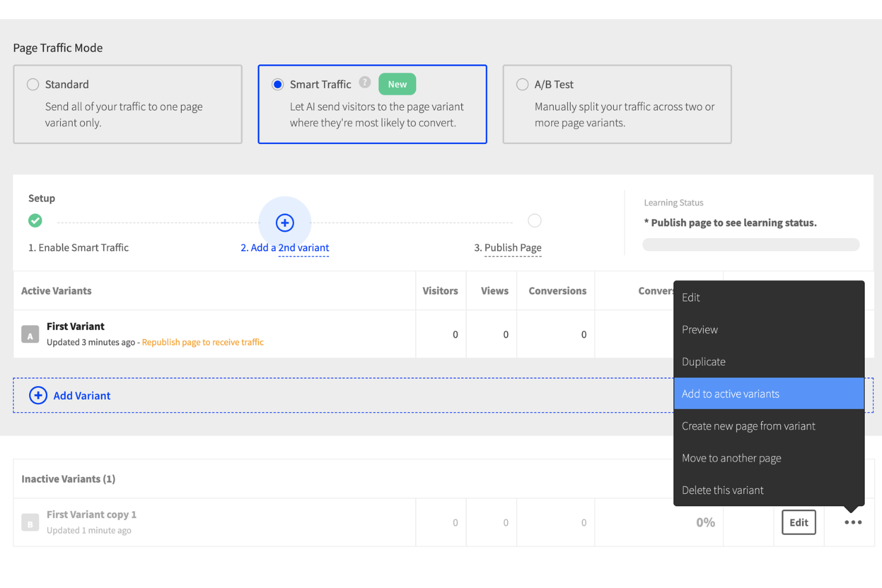Choose Preview from the variant menu
The image size is (882, 588).
coord(700,329)
